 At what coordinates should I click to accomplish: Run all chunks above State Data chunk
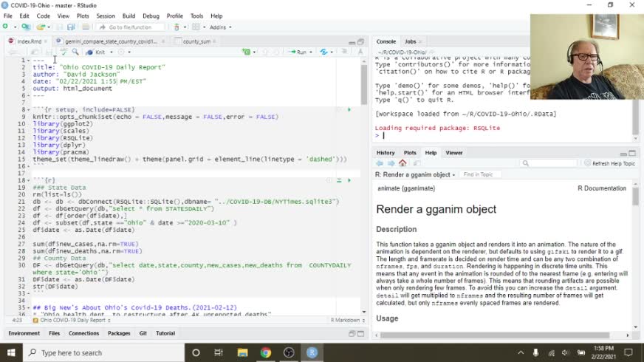[x=339, y=180]
